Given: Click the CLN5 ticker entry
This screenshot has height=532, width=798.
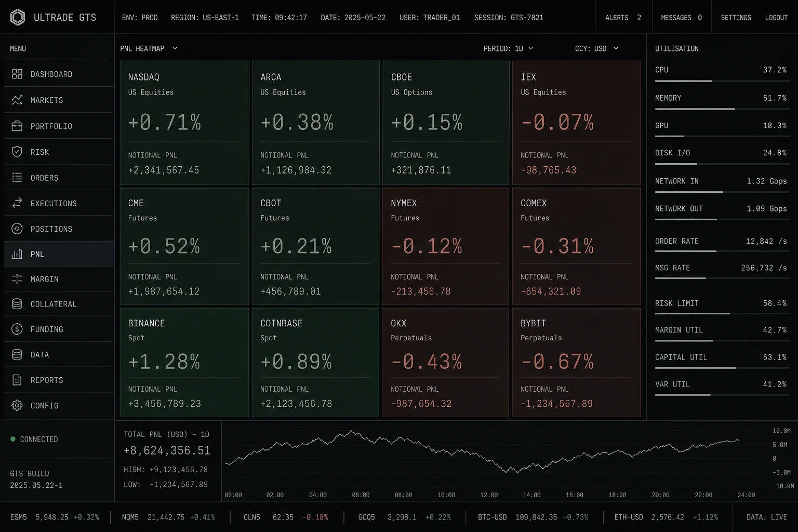Looking at the screenshot, I should [286, 517].
